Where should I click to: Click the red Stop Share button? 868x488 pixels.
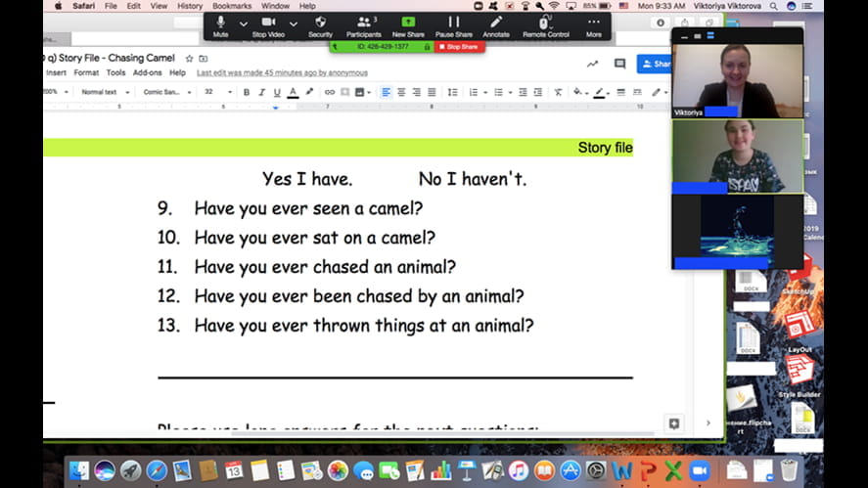pos(460,47)
